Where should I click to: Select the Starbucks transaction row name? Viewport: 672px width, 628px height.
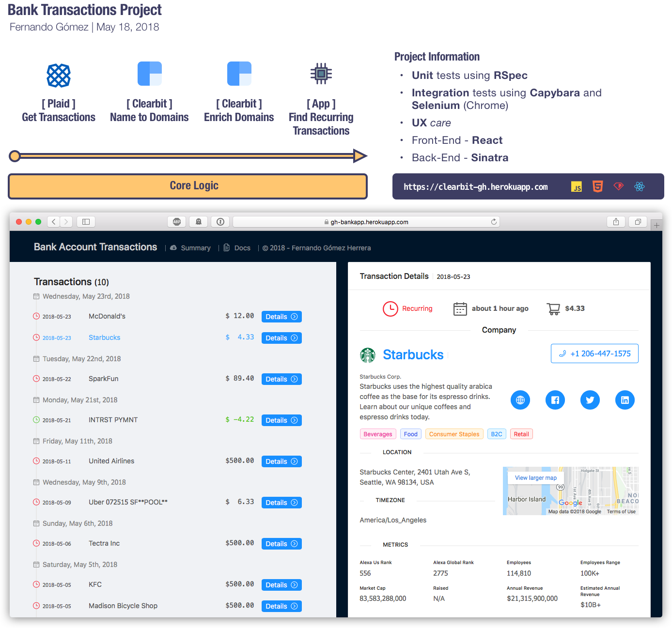click(104, 337)
